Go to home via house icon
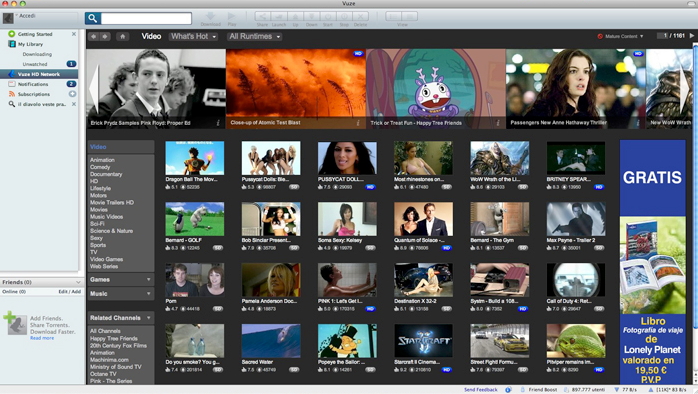The image size is (698, 394). coord(122,37)
